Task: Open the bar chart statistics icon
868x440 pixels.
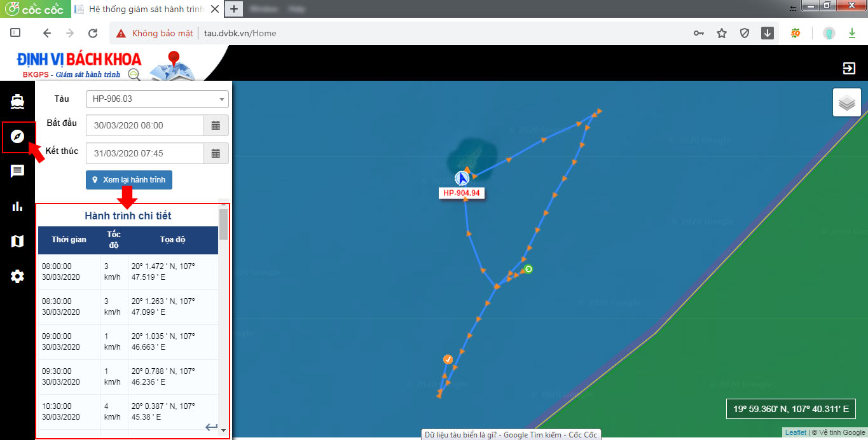Action: point(17,206)
